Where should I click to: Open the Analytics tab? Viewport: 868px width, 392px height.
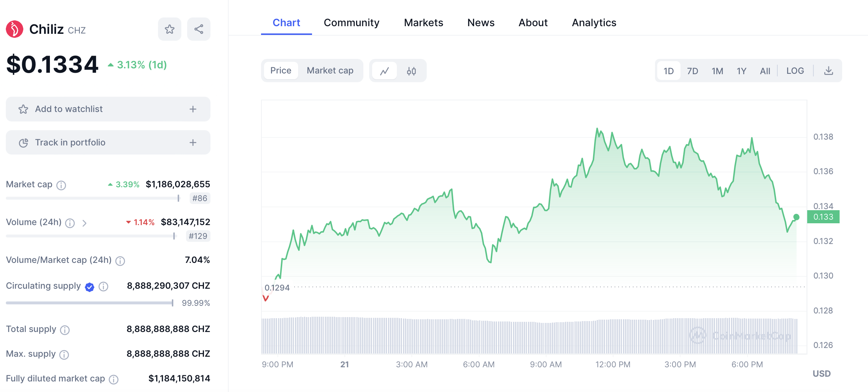coord(594,23)
